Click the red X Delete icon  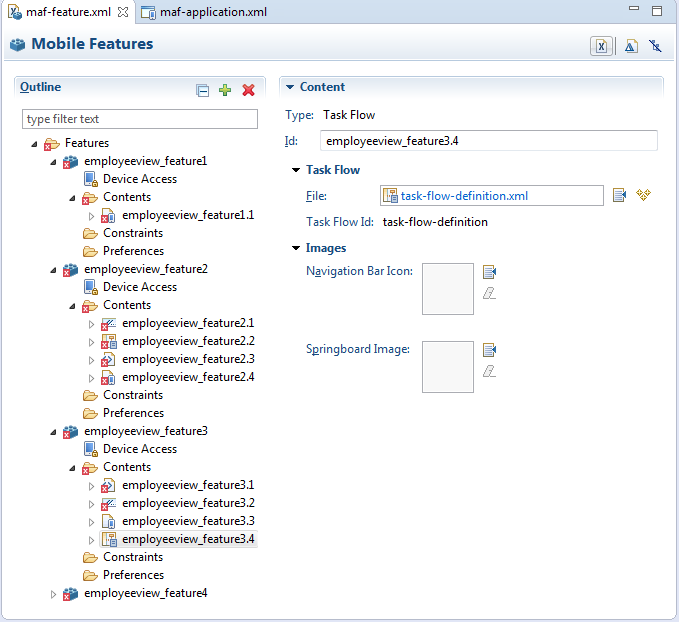pyautogui.click(x=248, y=90)
